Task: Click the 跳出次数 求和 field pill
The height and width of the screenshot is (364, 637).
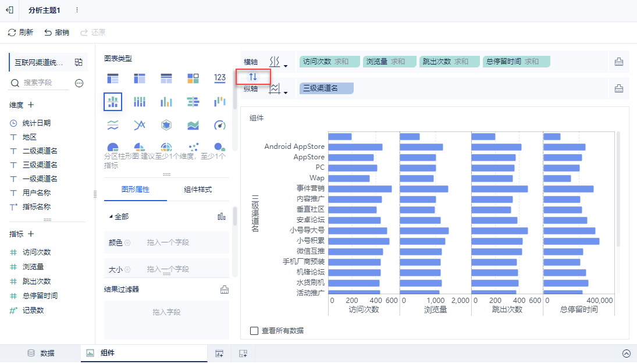Action: pyautogui.click(x=449, y=62)
